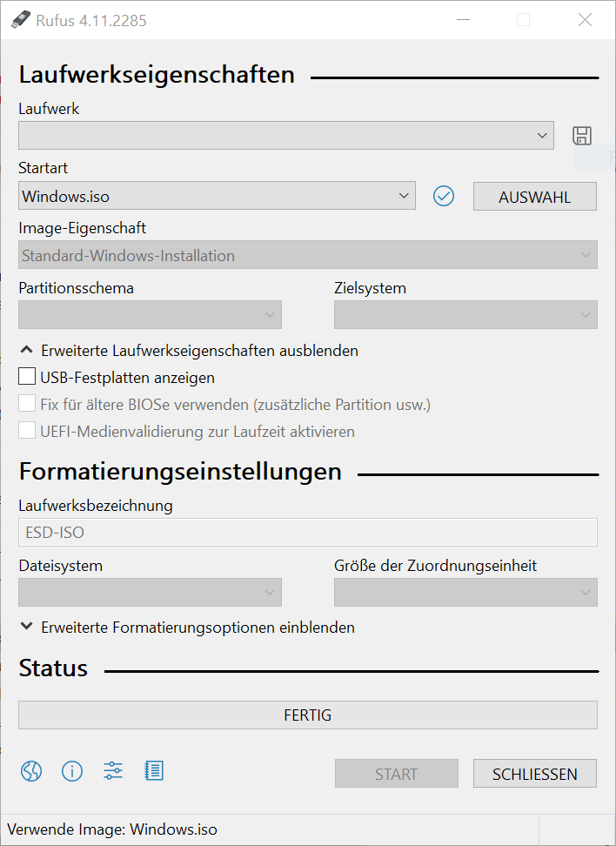Viewport: 616px width, 846px height.
Task: Open the Partitionsschema dropdown
Action: [150, 314]
